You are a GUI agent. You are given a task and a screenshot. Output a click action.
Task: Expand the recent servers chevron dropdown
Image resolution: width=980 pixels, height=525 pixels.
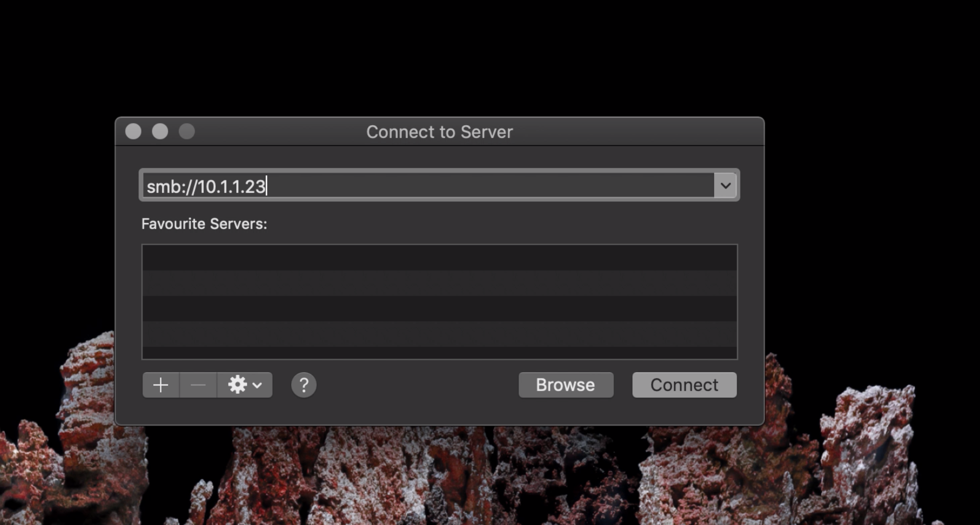[x=725, y=186]
